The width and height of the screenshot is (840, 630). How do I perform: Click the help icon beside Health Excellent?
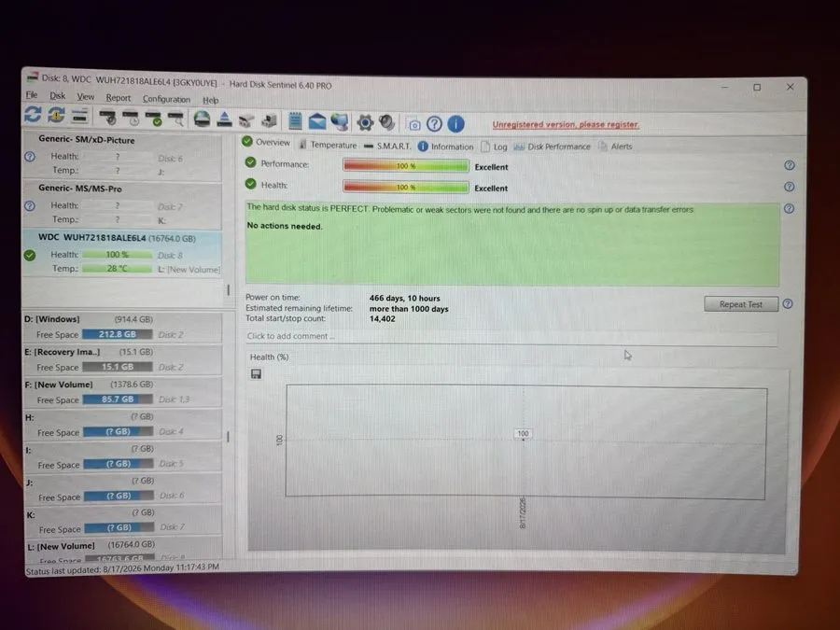789,187
